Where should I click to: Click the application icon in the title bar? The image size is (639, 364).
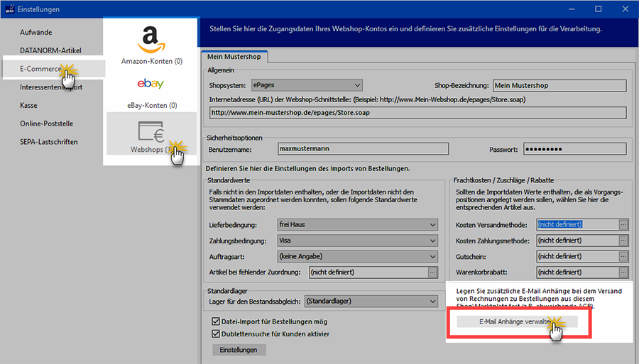pos(9,9)
